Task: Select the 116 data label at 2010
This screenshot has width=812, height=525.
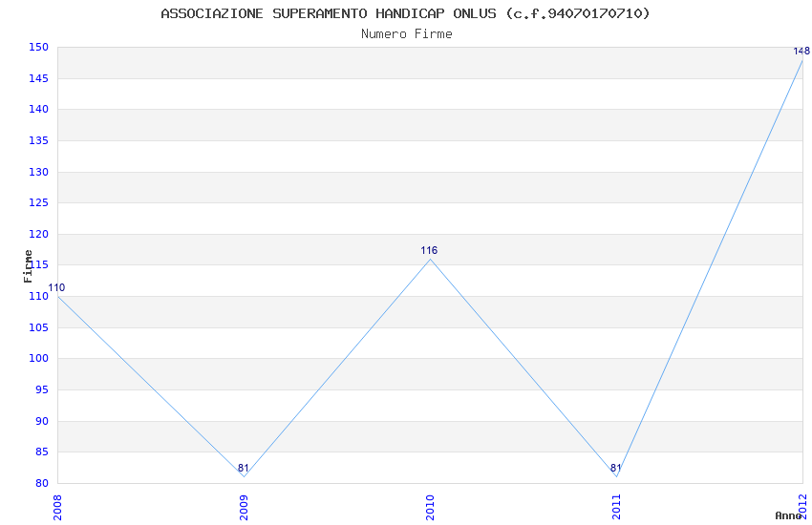Action: (429, 250)
